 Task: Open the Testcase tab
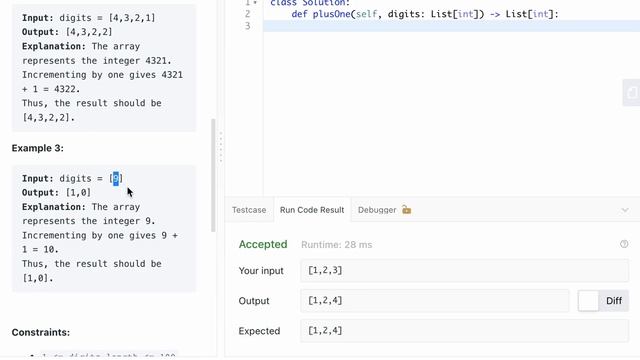[x=249, y=210]
